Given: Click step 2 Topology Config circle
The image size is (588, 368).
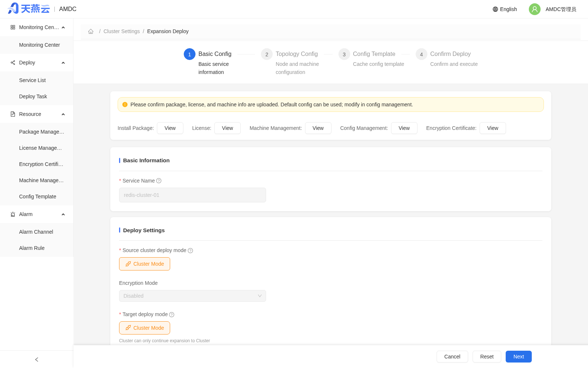Looking at the screenshot, I should coord(267,54).
